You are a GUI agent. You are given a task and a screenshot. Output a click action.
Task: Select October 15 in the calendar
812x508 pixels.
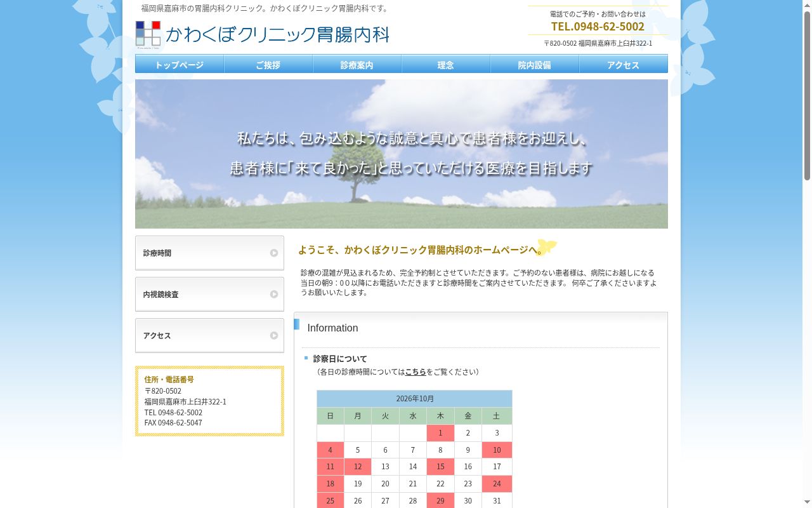pos(440,467)
